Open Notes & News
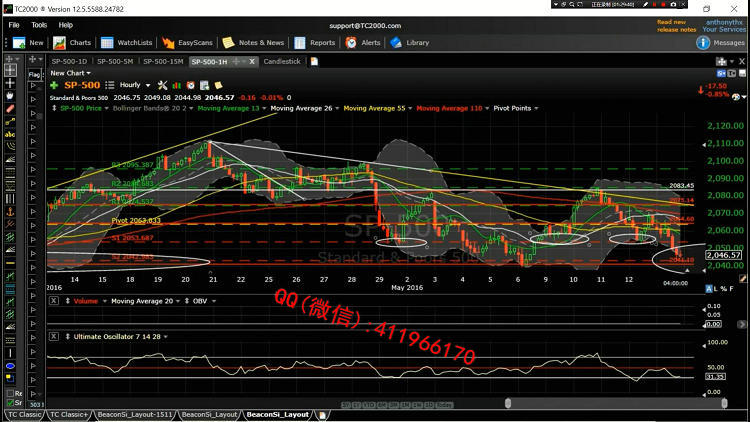This screenshot has width=750, height=422. [253, 43]
